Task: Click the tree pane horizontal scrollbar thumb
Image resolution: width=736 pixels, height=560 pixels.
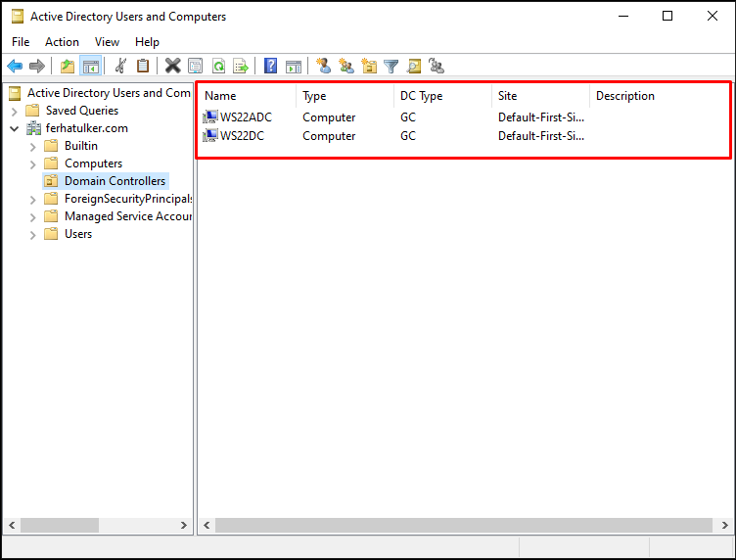Action: (x=60, y=526)
